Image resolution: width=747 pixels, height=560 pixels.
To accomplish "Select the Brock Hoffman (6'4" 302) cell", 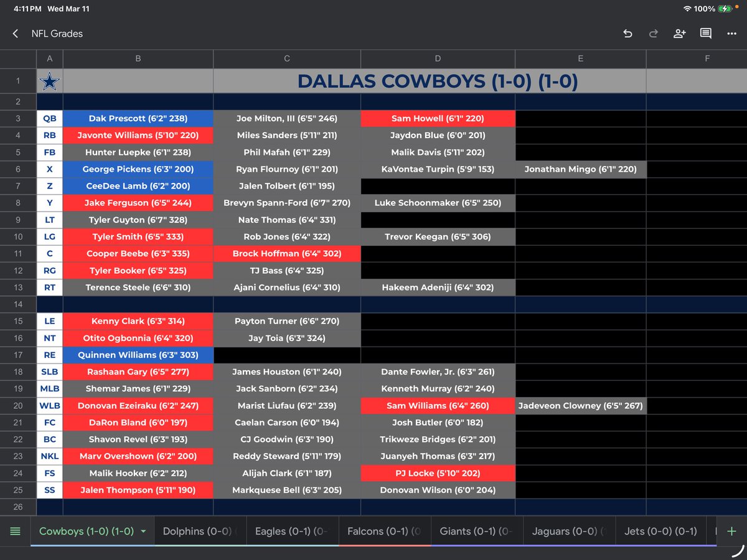I will click(x=287, y=253).
